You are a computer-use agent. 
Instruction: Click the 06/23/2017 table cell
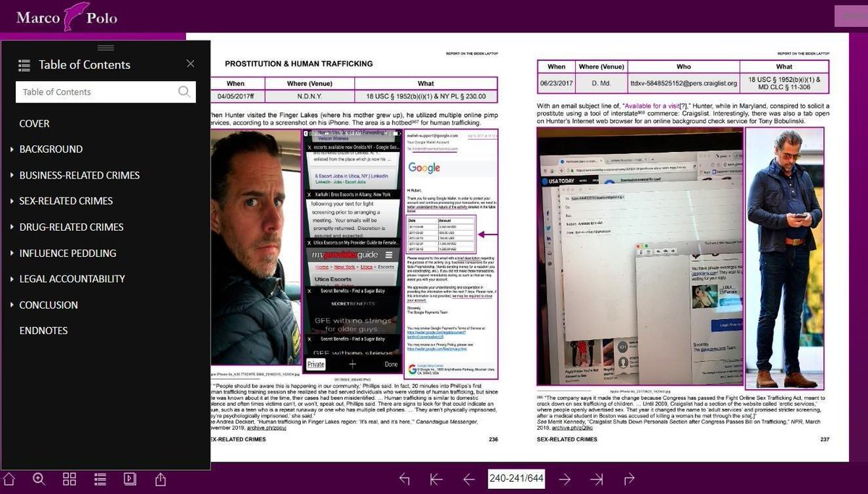tap(556, 83)
